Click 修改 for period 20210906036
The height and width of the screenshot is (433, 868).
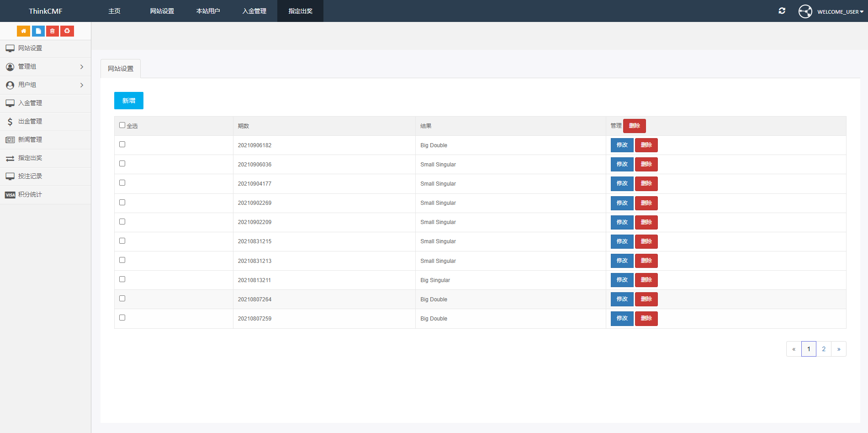point(622,164)
